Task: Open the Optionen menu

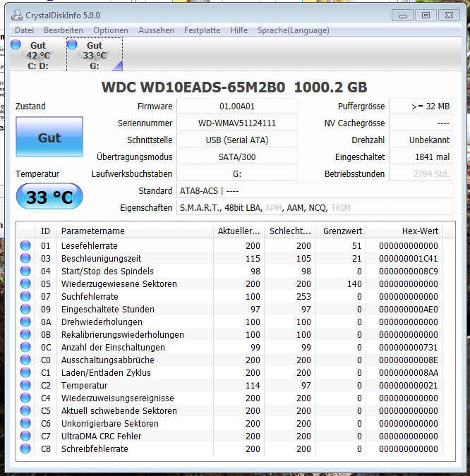Action: (x=111, y=30)
